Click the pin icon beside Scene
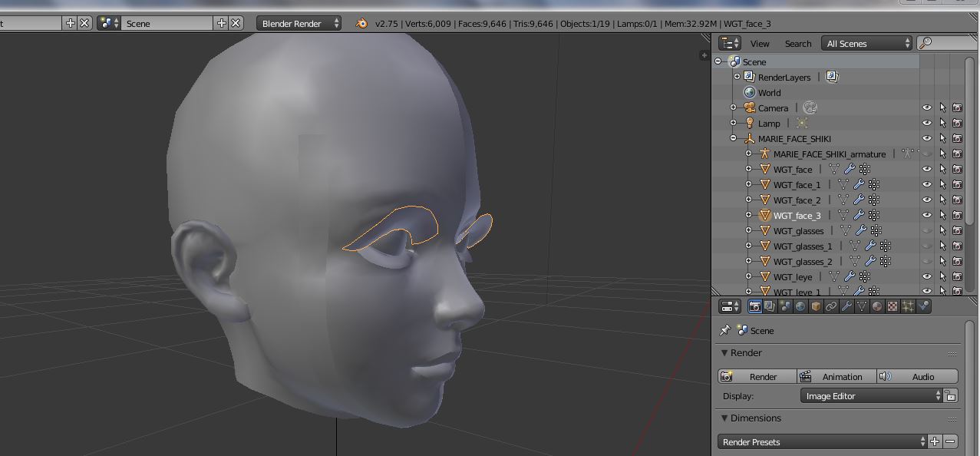The height and width of the screenshot is (456, 980). [724, 330]
